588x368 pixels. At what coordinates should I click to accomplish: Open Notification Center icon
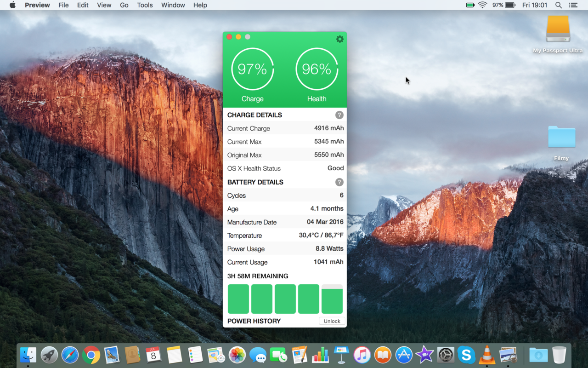point(573,5)
